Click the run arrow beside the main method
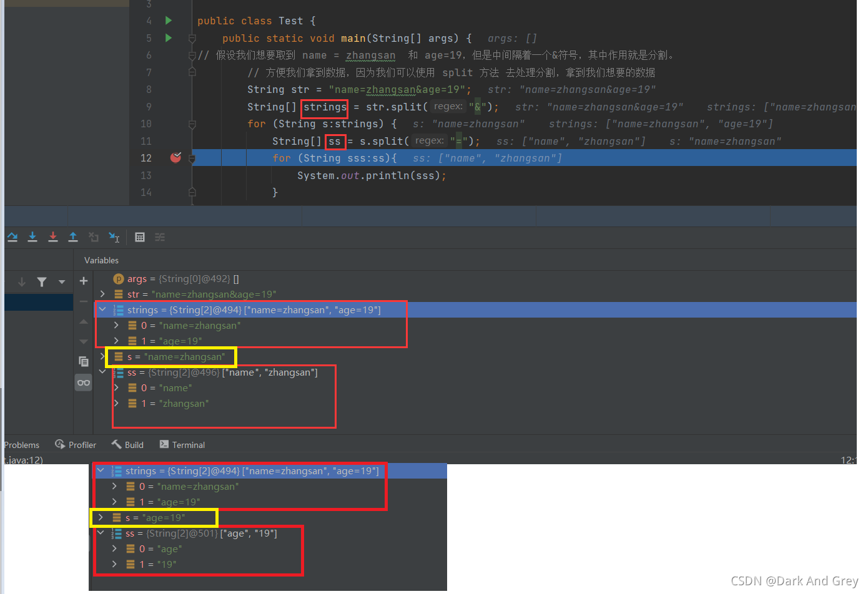Image resolution: width=868 pixels, height=594 pixels. pyautogui.click(x=169, y=38)
